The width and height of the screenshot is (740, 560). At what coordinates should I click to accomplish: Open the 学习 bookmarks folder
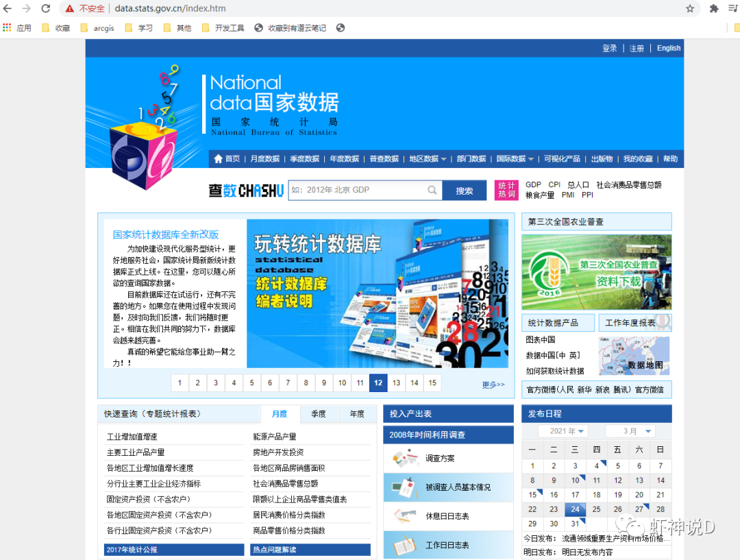pyautogui.click(x=138, y=28)
